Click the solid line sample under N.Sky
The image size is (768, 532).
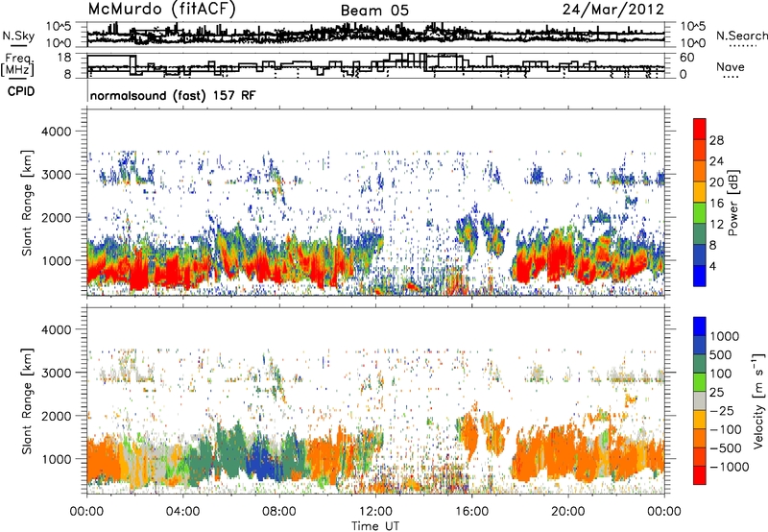tap(18, 46)
